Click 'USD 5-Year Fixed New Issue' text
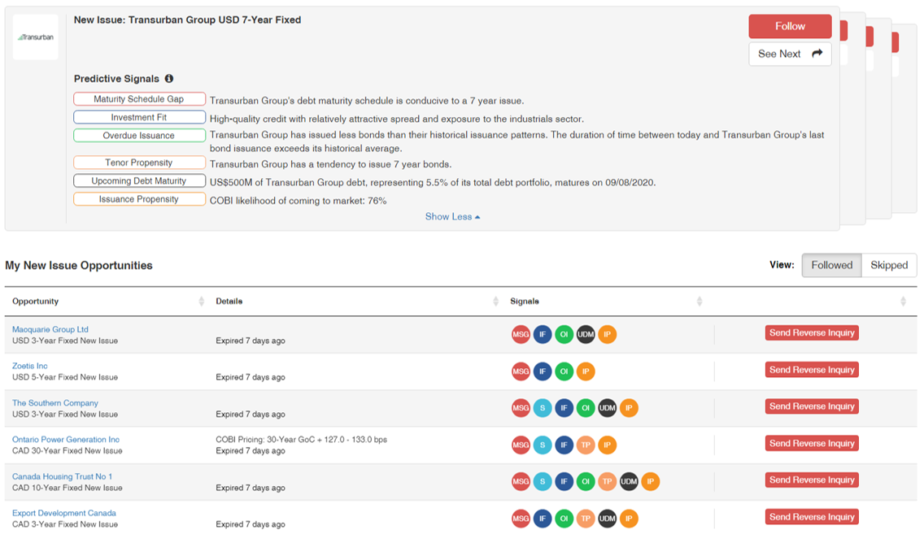This screenshot has height=560, width=924. pos(65,377)
